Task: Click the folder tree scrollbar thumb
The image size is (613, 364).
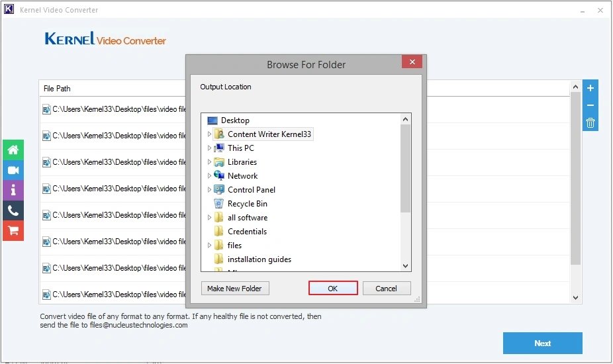Action: pyautogui.click(x=405, y=169)
